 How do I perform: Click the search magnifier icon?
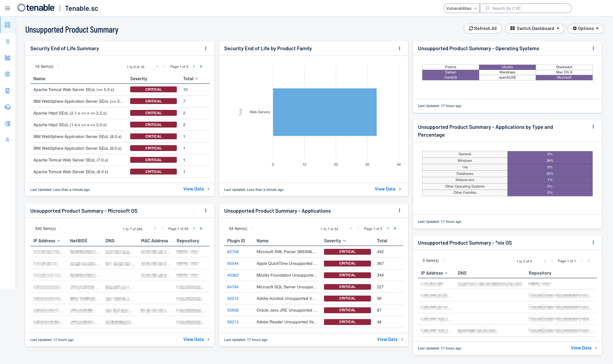487,8
